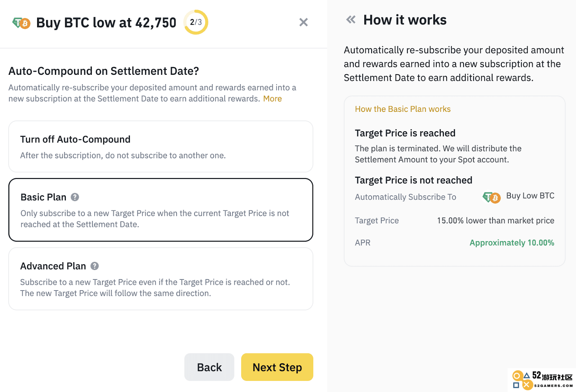
Task: Go back with the Back button
Action: pos(209,367)
